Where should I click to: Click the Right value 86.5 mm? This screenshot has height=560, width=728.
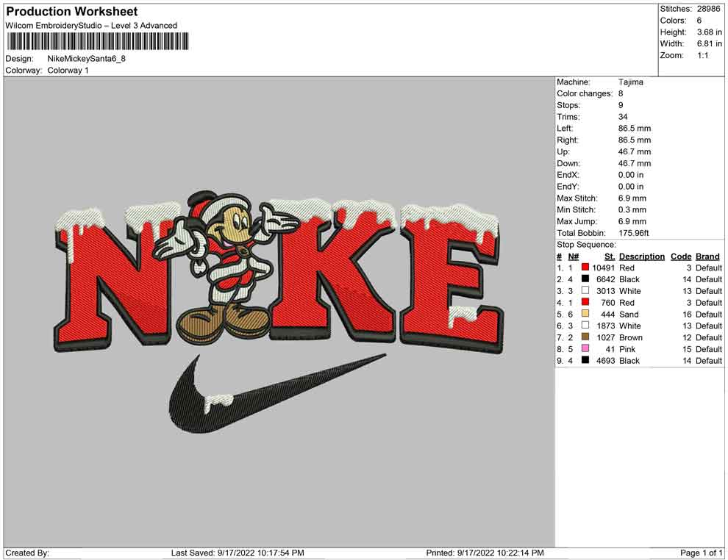(634, 140)
